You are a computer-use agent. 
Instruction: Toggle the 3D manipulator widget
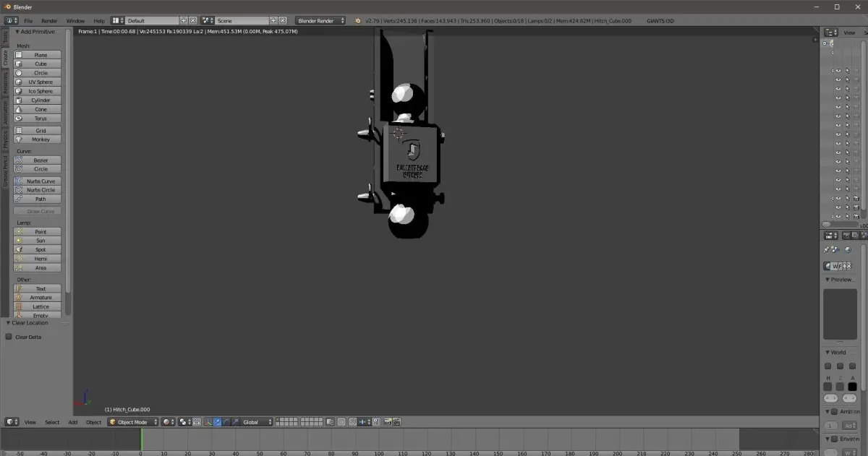tap(208, 422)
